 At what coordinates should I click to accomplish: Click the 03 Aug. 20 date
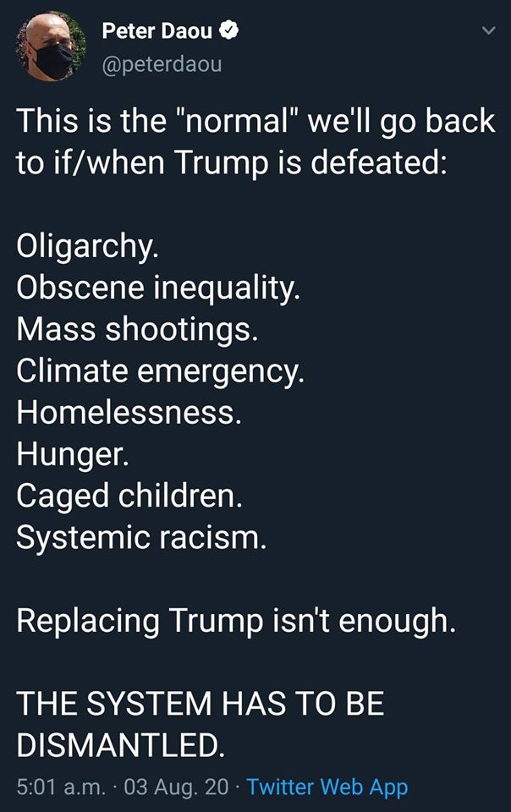coord(176,787)
